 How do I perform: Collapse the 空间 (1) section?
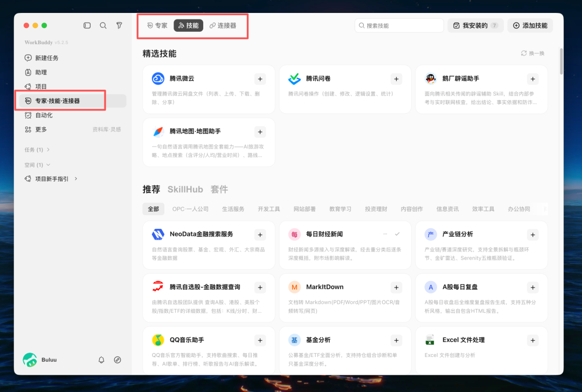pos(37,165)
